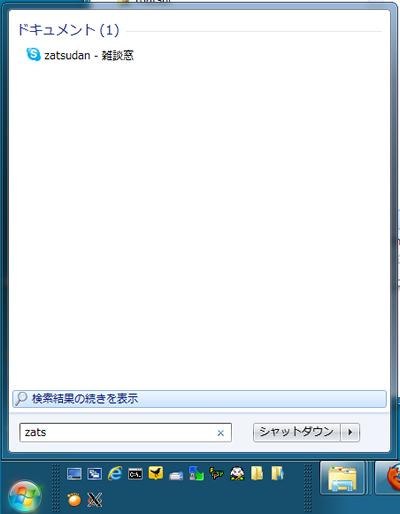Open the Switch between windows icon

(95, 474)
